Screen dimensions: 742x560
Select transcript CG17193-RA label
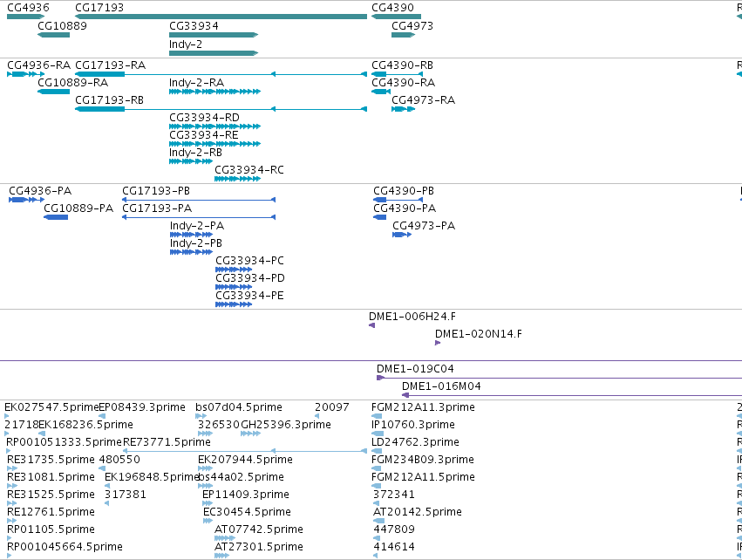tap(110, 65)
